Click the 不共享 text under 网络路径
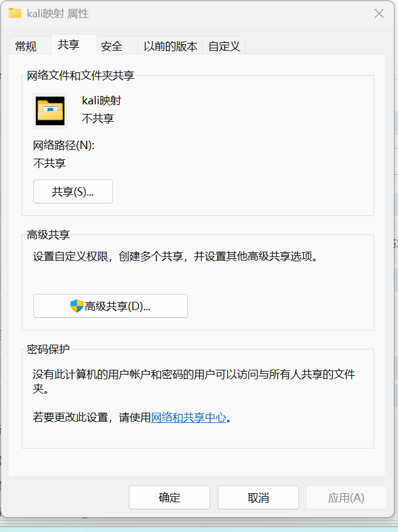 point(50,163)
